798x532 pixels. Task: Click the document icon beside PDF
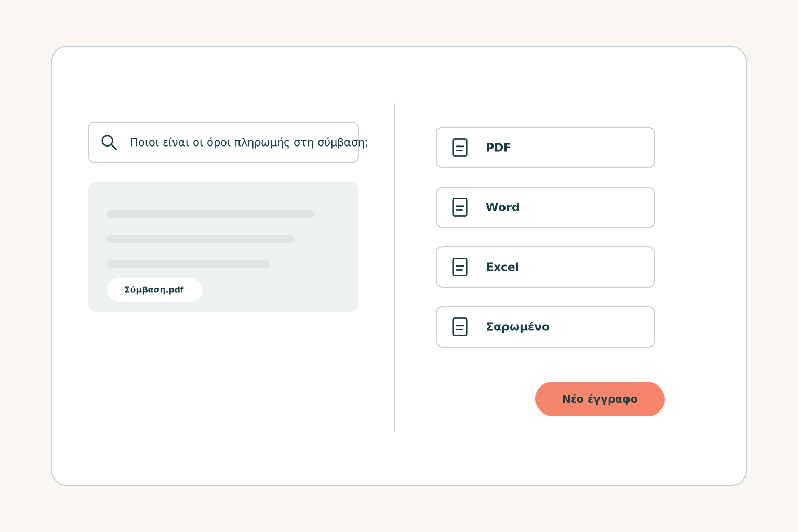(460, 148)
